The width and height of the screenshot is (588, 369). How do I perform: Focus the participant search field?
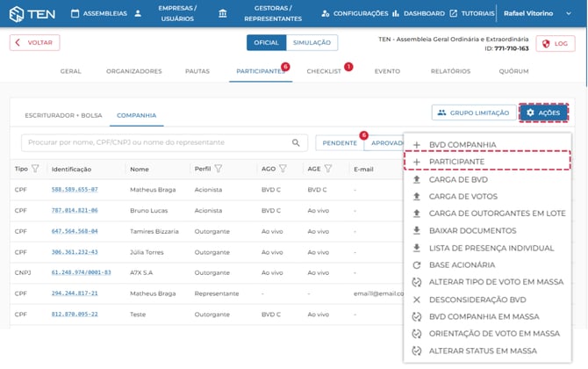[158, 142]
